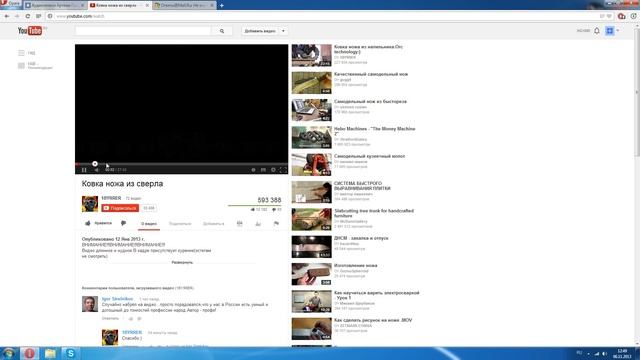Reload the page with the refresh icon
Viewport: 640px width, 360px height.
(27, 16)
